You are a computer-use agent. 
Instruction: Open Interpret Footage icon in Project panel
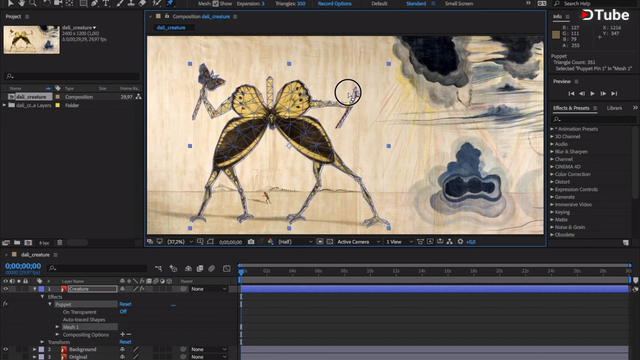click(x=6, y=242)
